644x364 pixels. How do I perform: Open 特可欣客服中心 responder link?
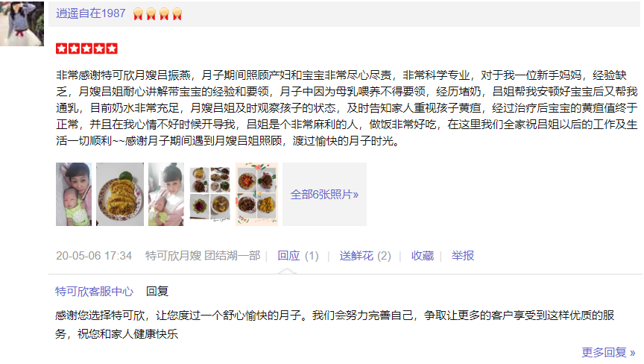[95, 292]
